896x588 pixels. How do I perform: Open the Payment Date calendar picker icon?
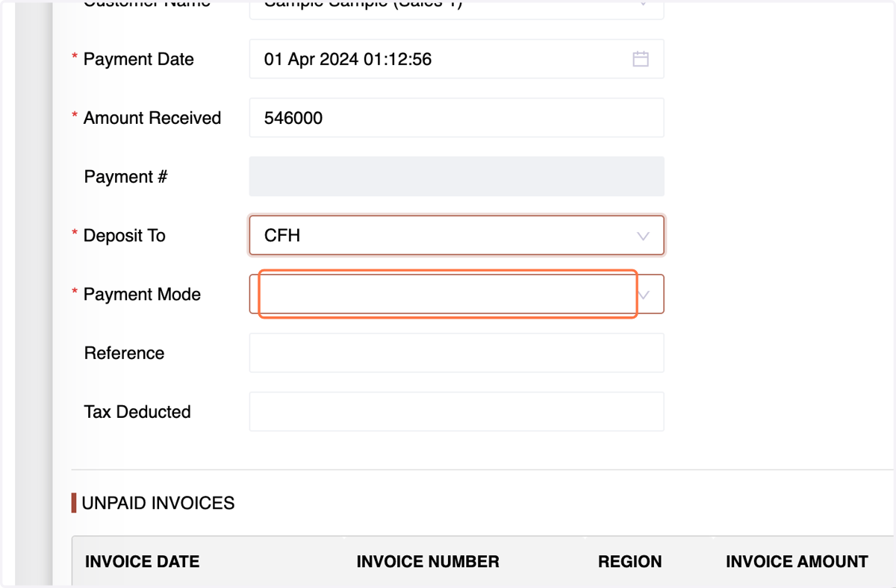[x=641, y=59]
